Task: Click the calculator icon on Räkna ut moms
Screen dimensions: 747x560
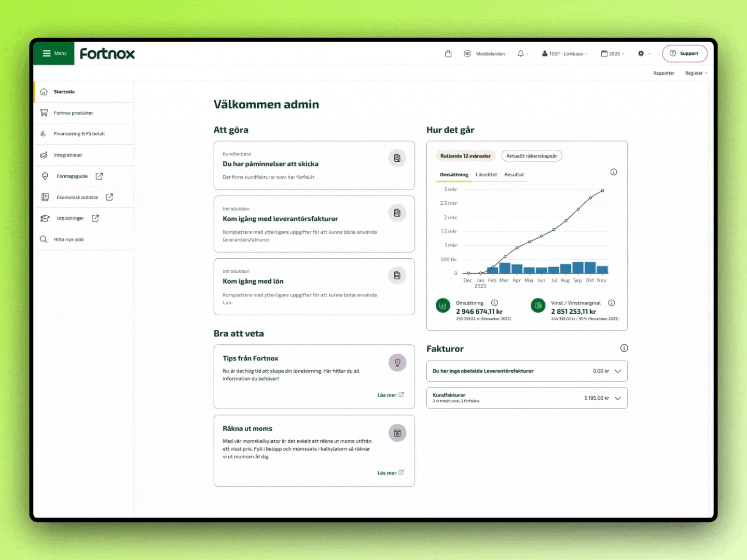Action: pyautogui.click(x=397, y=433)
